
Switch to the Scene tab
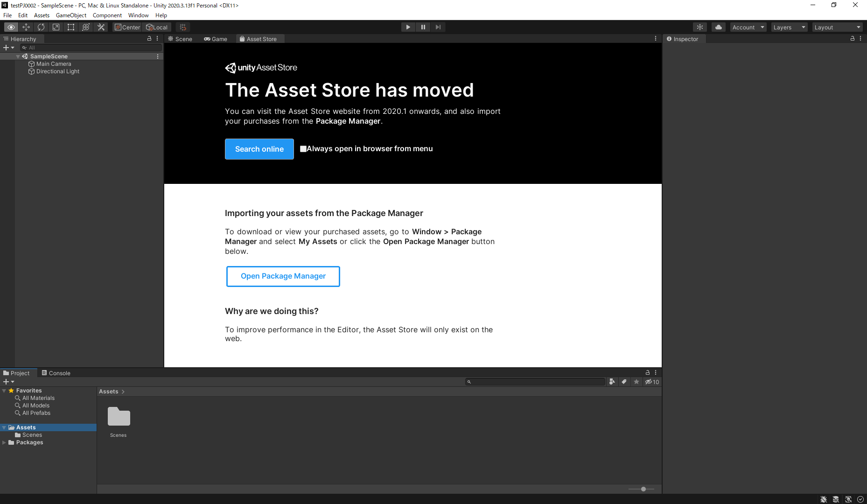coord(180,39)
